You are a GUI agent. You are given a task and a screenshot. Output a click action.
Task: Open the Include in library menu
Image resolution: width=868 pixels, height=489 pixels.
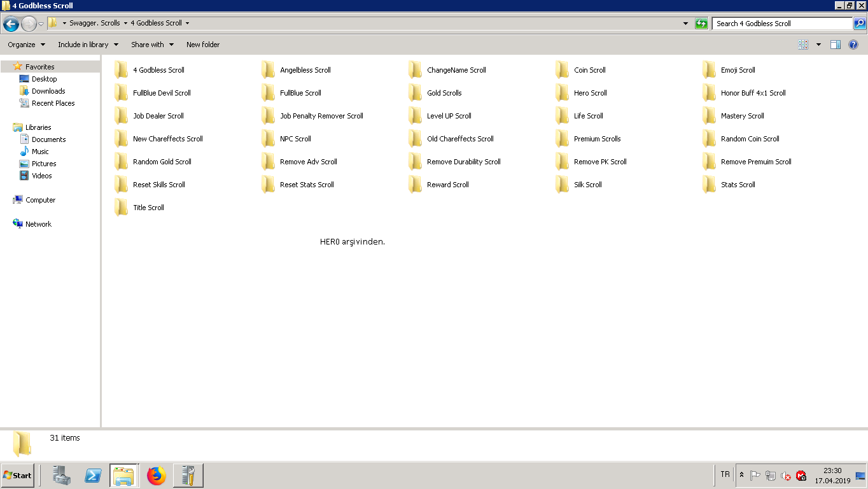(x=88, y=45)
